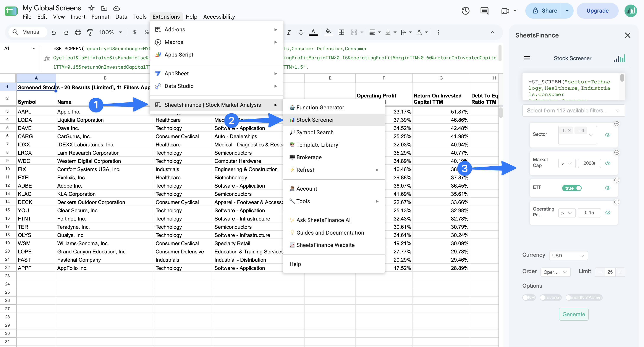
Task: Open more toolbar options (three dots)
Action: coord(438,32)
